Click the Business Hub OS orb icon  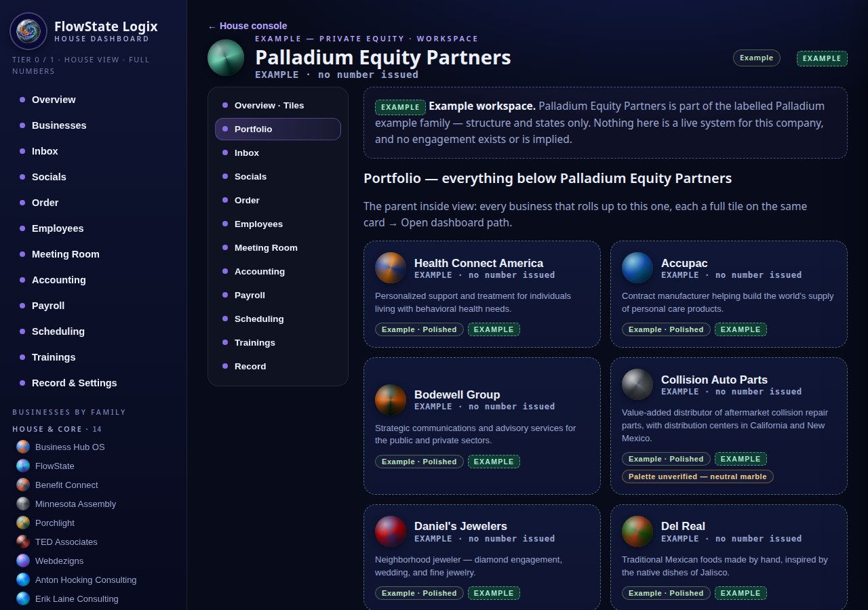tap(23, 447)
